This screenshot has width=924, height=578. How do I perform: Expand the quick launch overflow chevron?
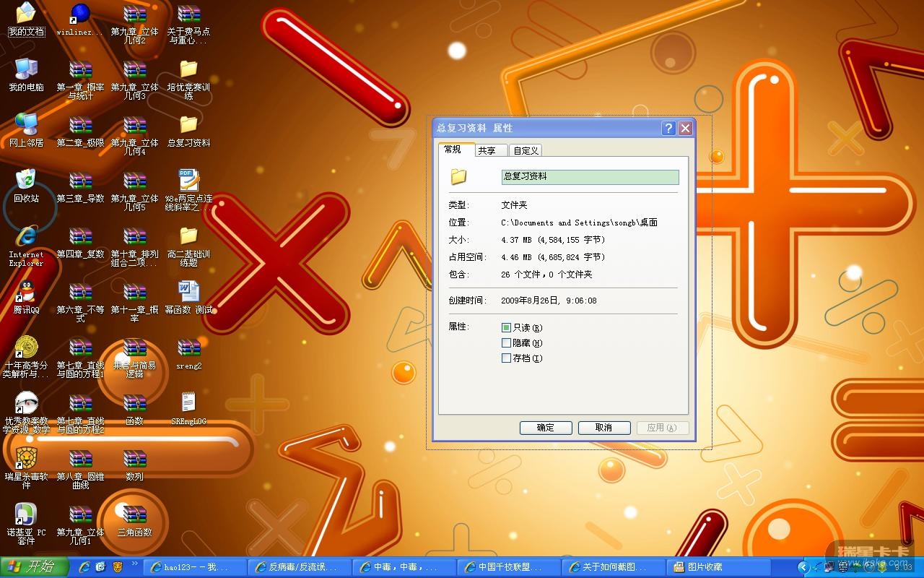(x=134, y=564)
